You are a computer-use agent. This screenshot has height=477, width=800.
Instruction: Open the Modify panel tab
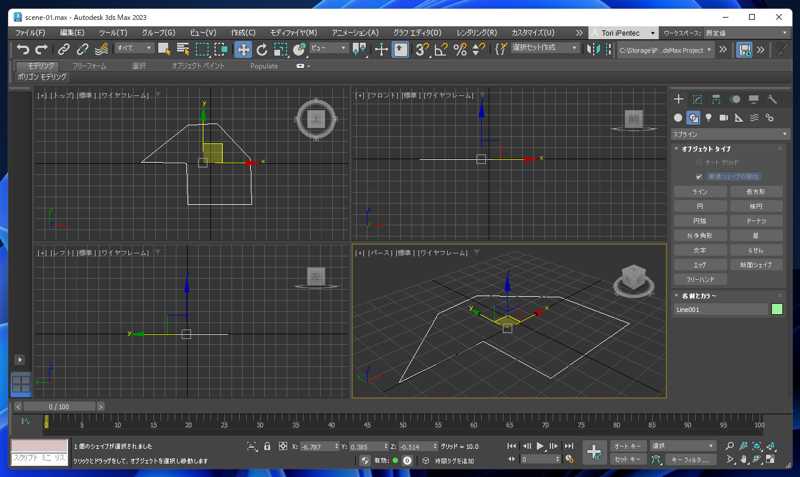click(697, 99)
